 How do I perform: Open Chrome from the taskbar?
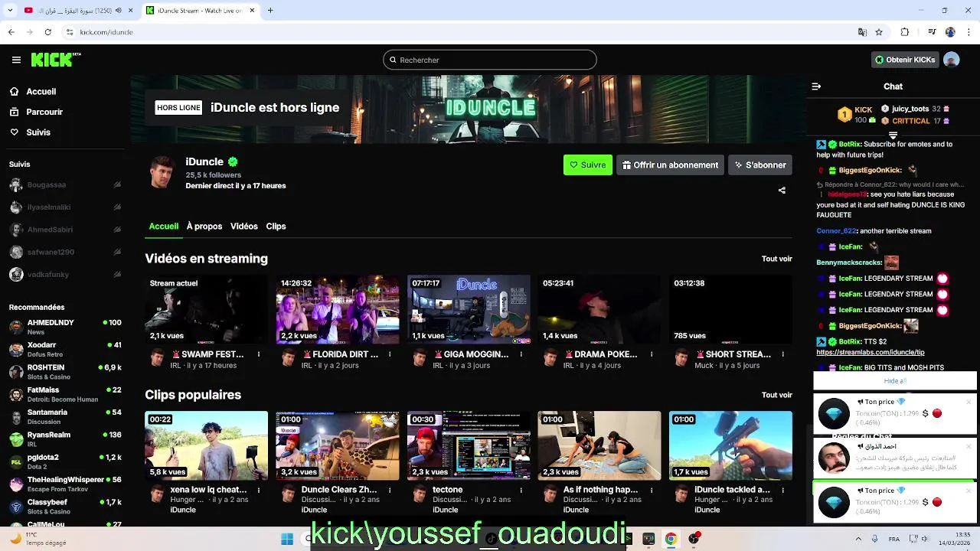point(671,539)
